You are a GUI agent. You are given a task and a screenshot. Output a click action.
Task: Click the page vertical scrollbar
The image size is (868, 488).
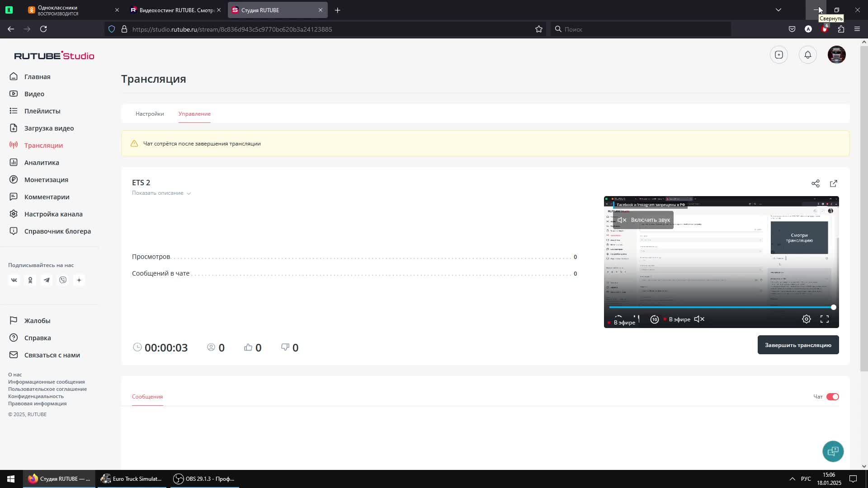tap(864, 208)
